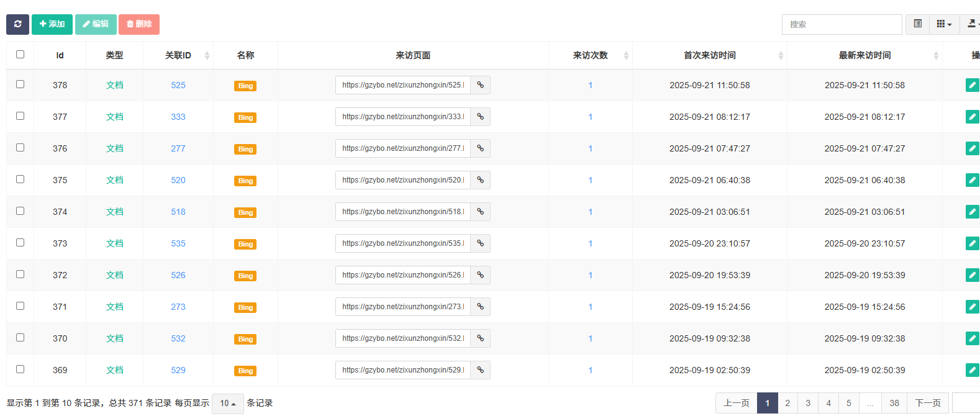This screenshot has width=980, height=416.
Task: Go to last page 38
Action: (894, 404)
